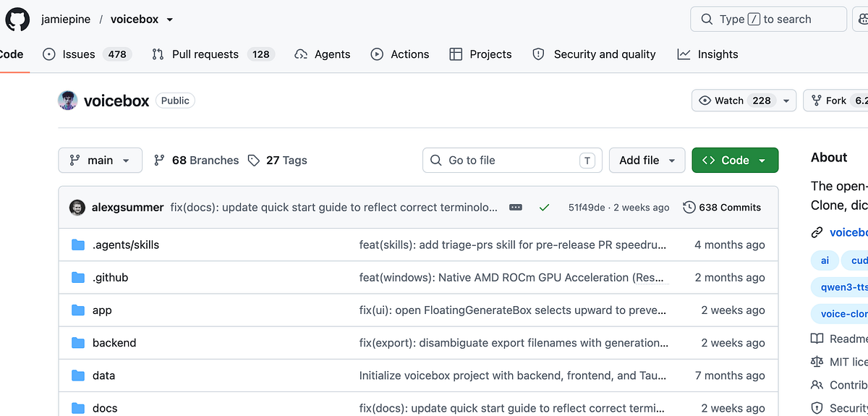
Task: View the 638 Commits history
Action: coord(722,208)
